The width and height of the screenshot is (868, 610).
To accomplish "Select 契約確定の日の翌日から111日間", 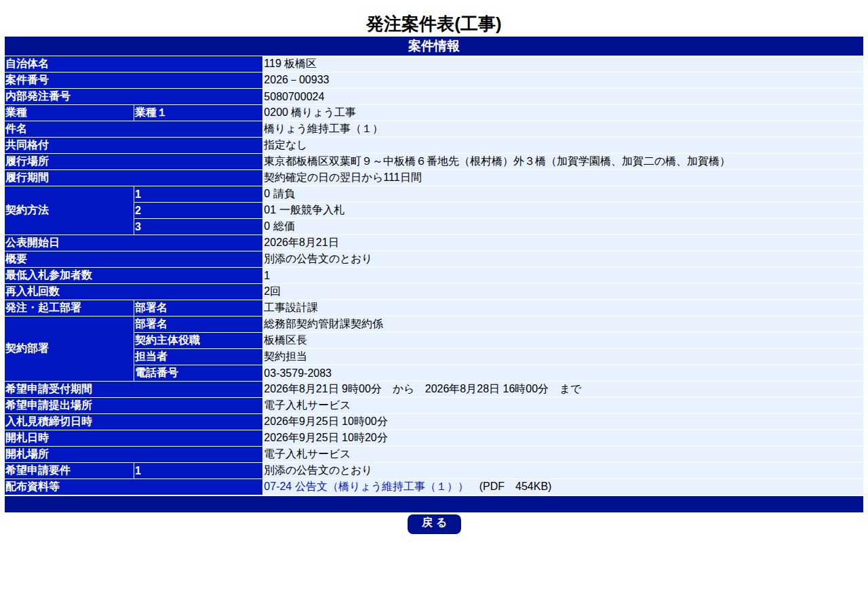I will click(x=342, y=178).
